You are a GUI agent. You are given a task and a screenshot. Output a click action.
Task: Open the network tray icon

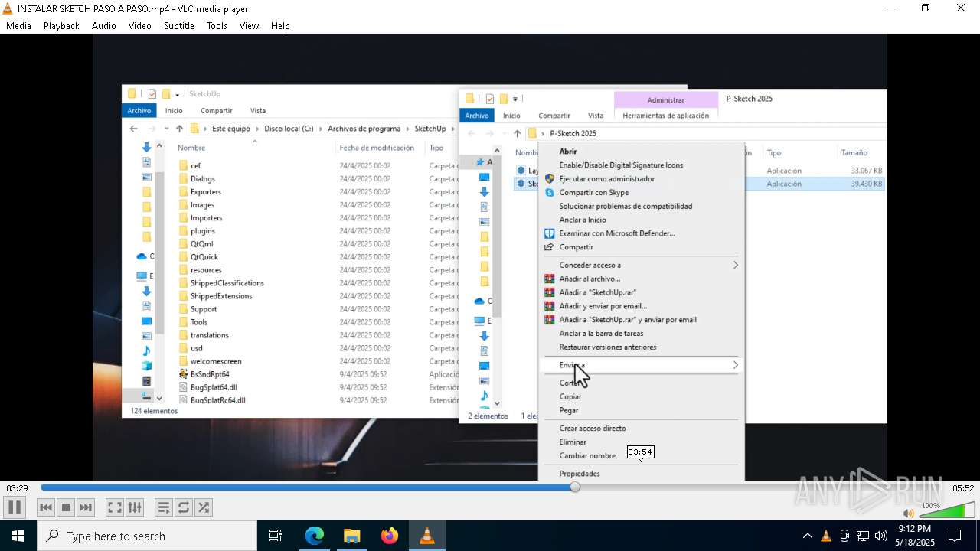863,536
